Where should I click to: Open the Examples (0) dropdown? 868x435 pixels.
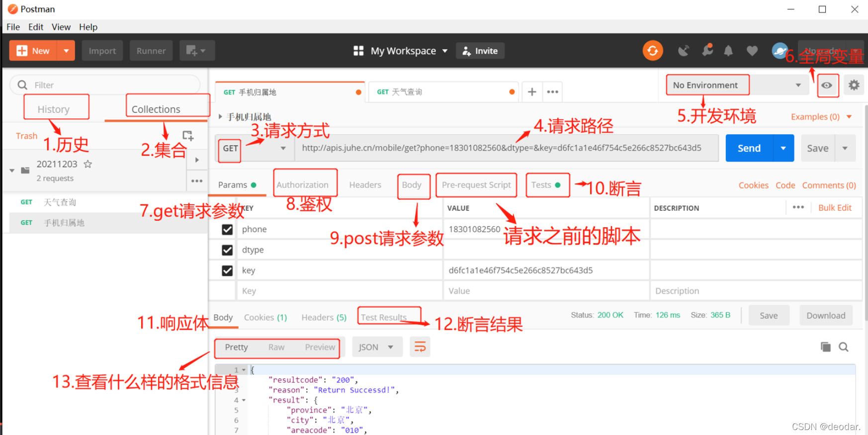tap(821, 117)
